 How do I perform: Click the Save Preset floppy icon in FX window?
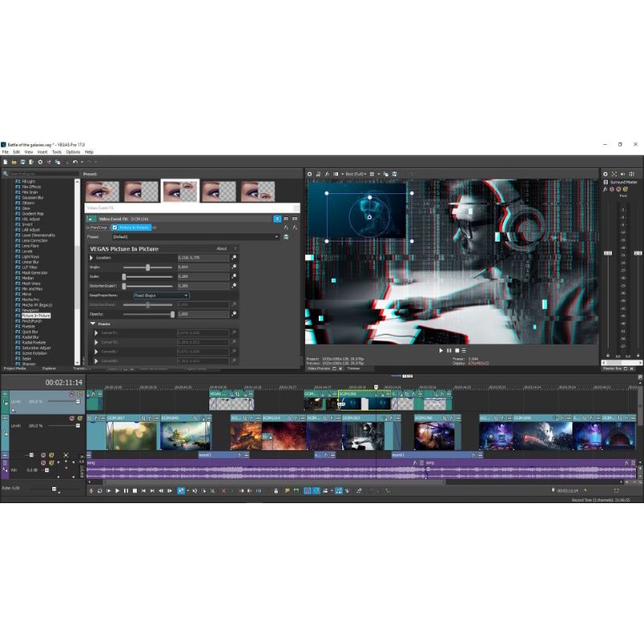point(285,237)
